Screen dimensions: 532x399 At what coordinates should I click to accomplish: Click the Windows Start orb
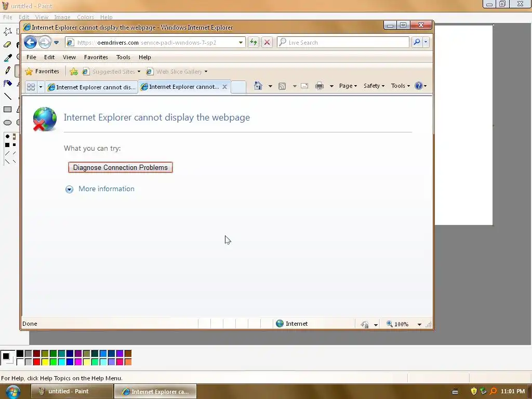point(12,392)
